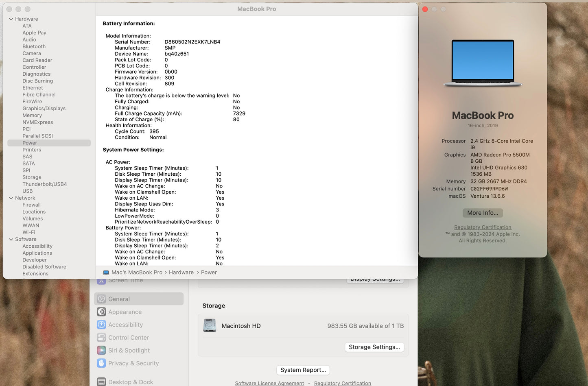
Task: Click the laptop icon in the breadcrumb bar
Action: point(106,272)
